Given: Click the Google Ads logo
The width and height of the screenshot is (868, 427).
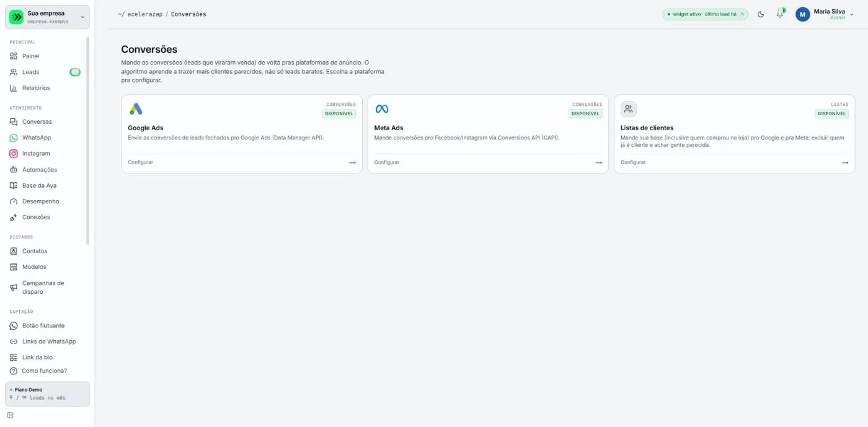Looking at the screenshot, I should [x=136, y=109].
